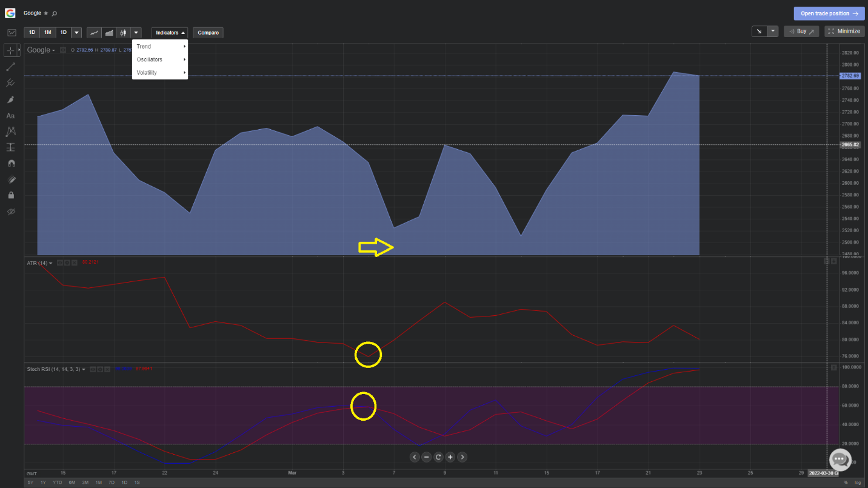
Task: Click the Compare button
Action: click(x=208, y=33)
